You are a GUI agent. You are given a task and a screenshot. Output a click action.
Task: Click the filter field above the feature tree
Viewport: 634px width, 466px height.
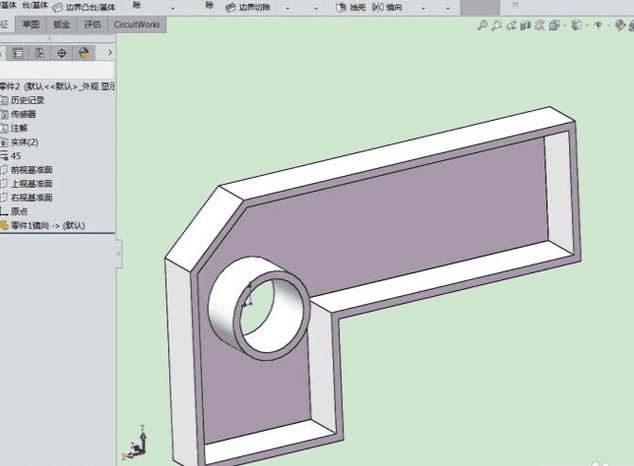[57, 70]
